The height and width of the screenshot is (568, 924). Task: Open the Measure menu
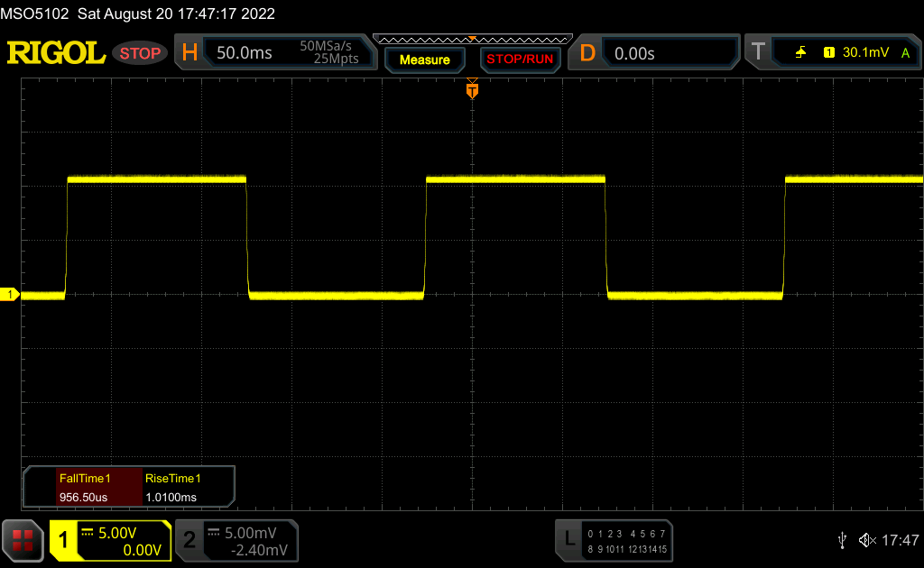pyautogui.click(x=425, y=60)
